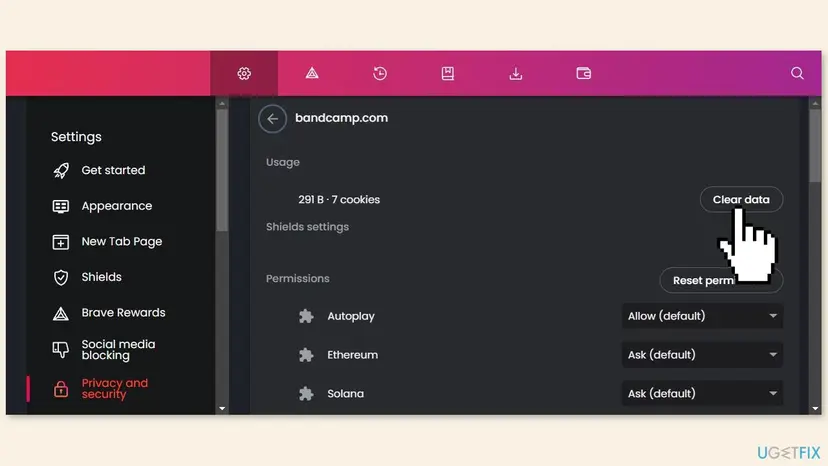Click the sidebar scrollbar up arrow
Image resolution: width=828 pixels, height=466 pixels.
(222, 104)
